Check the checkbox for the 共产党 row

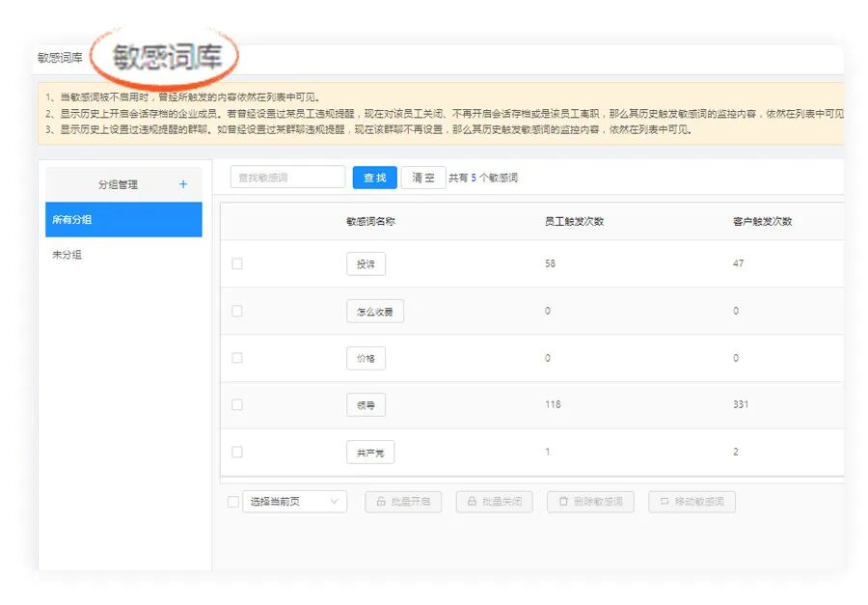click(x=236, y=452)
